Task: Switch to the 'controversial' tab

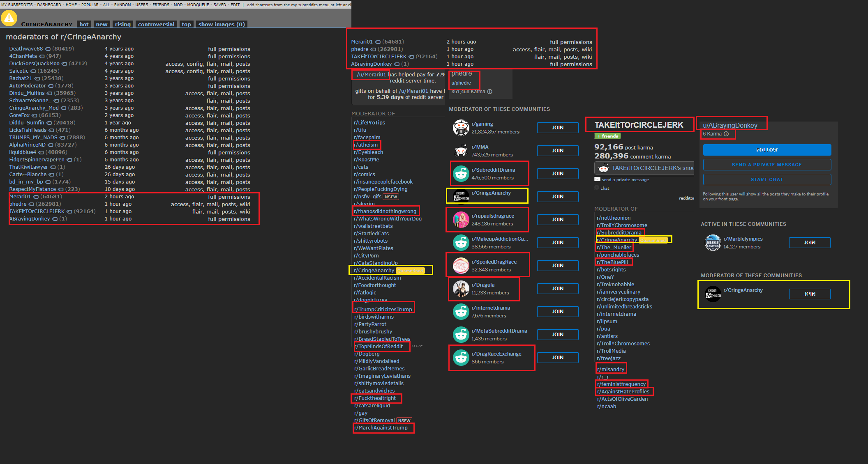Action: pyautogui.click(x=156, y=24)
